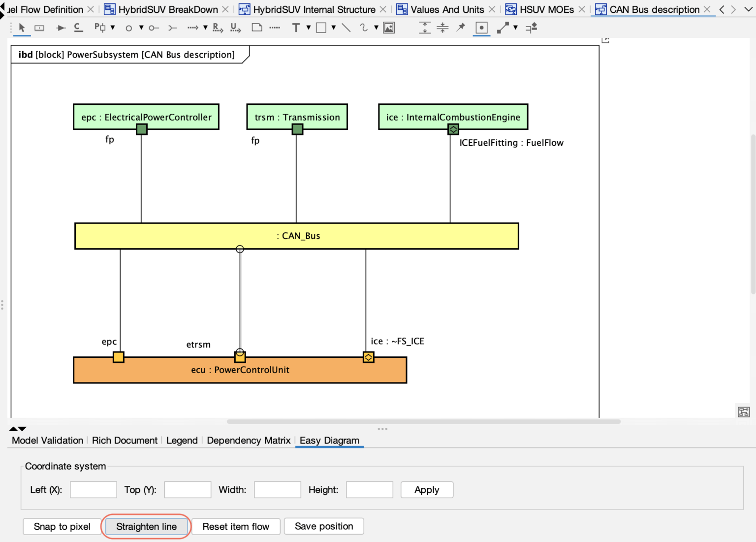Select the arrow selection tool
The image size is (756, 542).
(x=22, y=28)
